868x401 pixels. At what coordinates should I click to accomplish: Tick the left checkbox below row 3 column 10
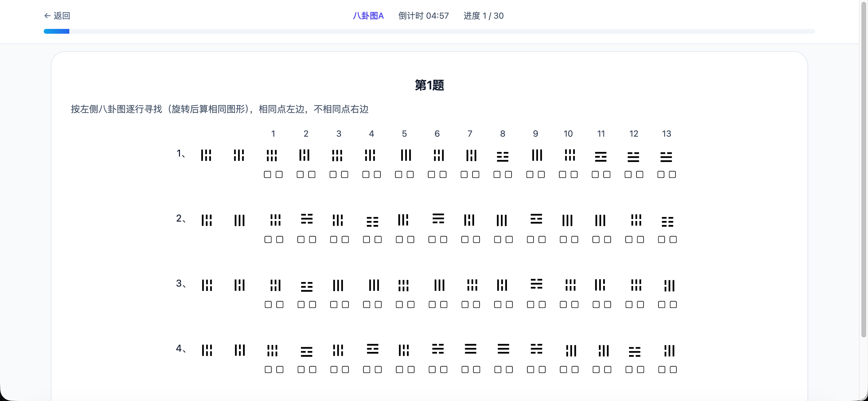coord(564,304)
